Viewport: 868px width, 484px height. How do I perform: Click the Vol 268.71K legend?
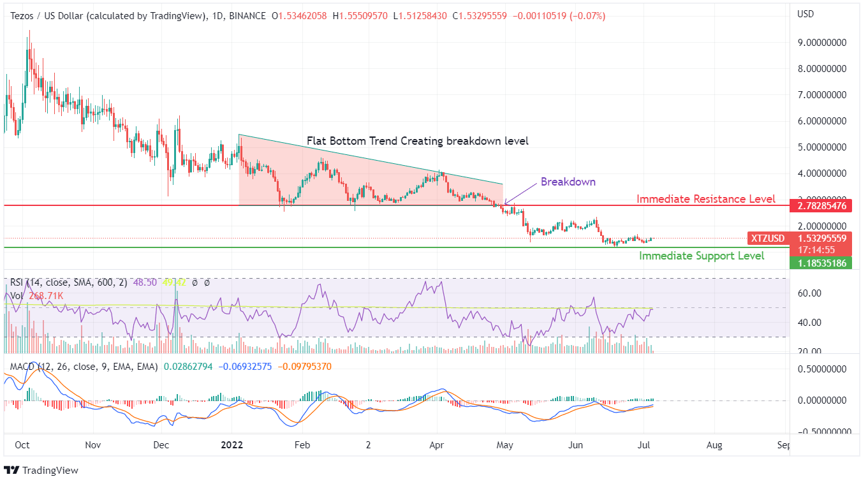[37, 296]
